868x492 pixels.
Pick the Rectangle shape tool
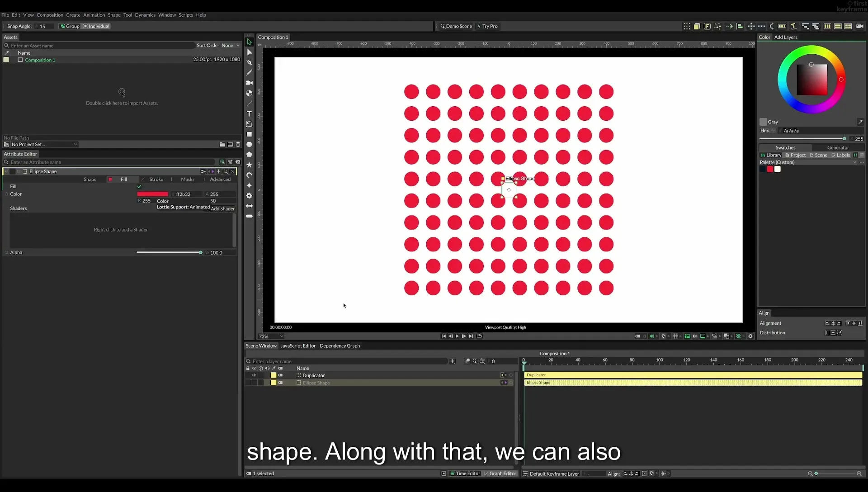249,134
